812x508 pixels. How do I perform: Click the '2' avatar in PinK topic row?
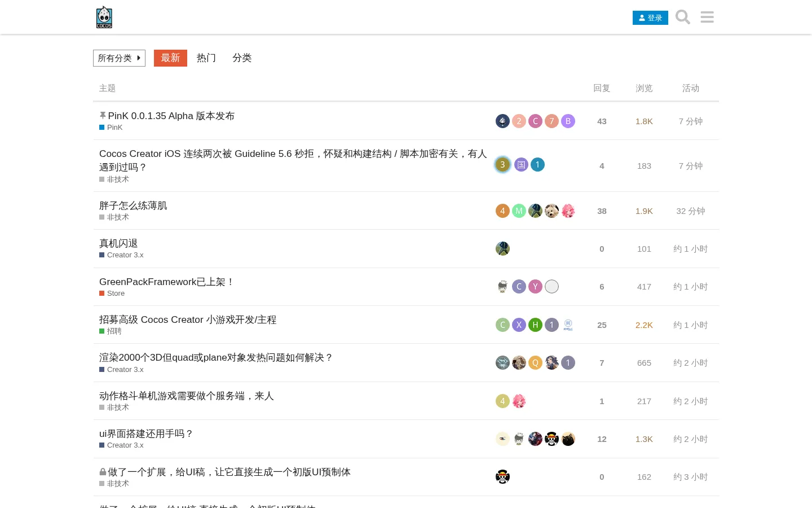[519, 121]
